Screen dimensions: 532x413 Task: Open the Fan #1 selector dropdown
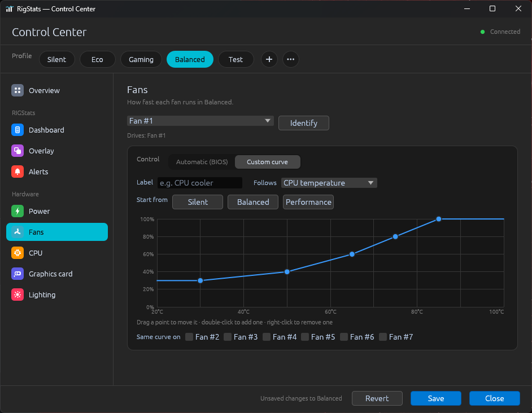200,121
